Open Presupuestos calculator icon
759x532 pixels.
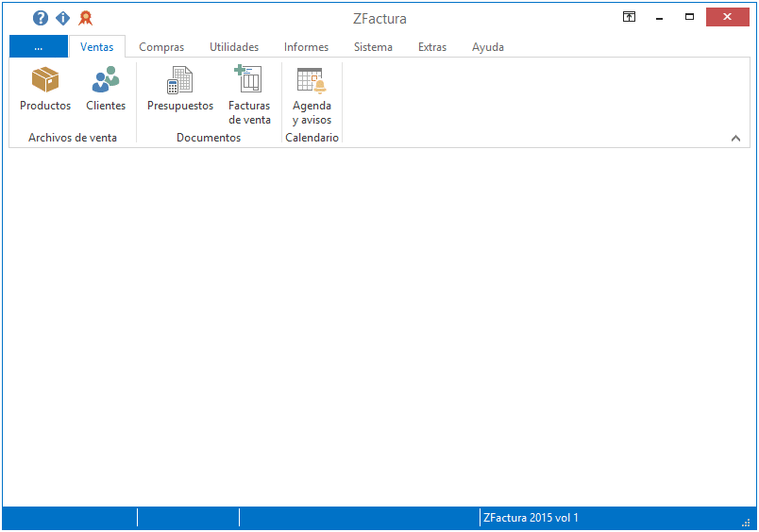point(180,80)
